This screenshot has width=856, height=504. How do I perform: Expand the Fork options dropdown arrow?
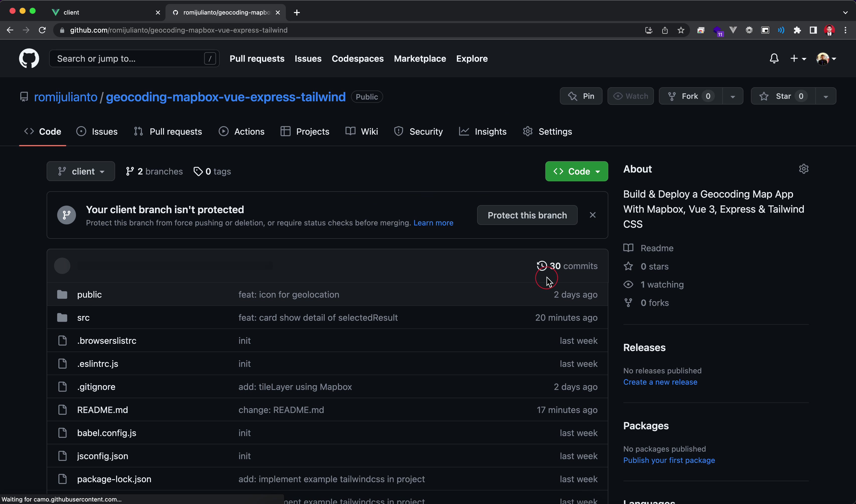733,97
